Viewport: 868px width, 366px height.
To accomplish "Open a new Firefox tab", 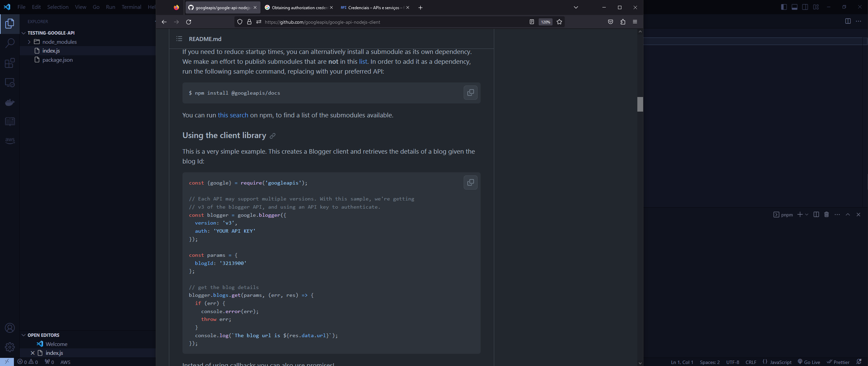I will coord(420,7).
